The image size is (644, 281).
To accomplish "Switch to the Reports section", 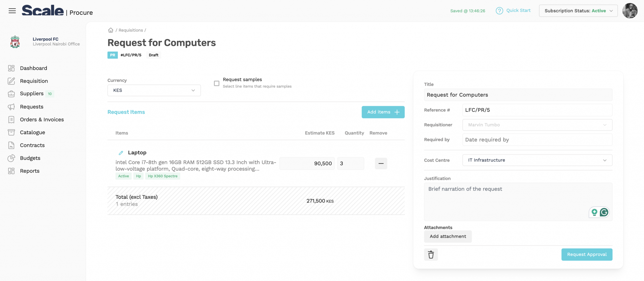I will 30,171.
